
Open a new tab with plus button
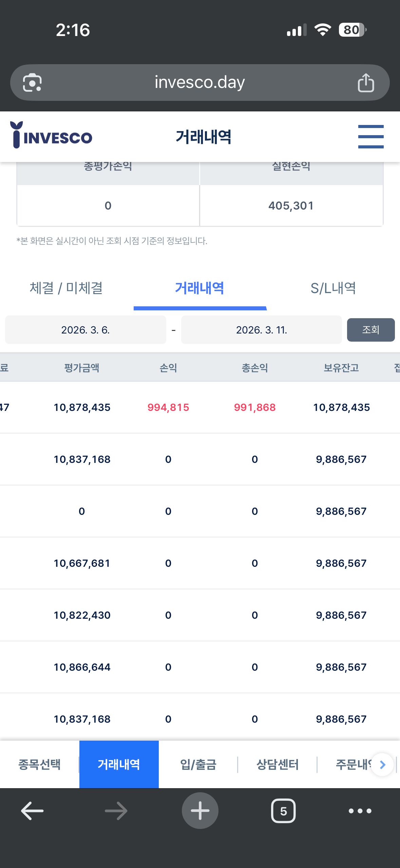[x=200, y=811]
